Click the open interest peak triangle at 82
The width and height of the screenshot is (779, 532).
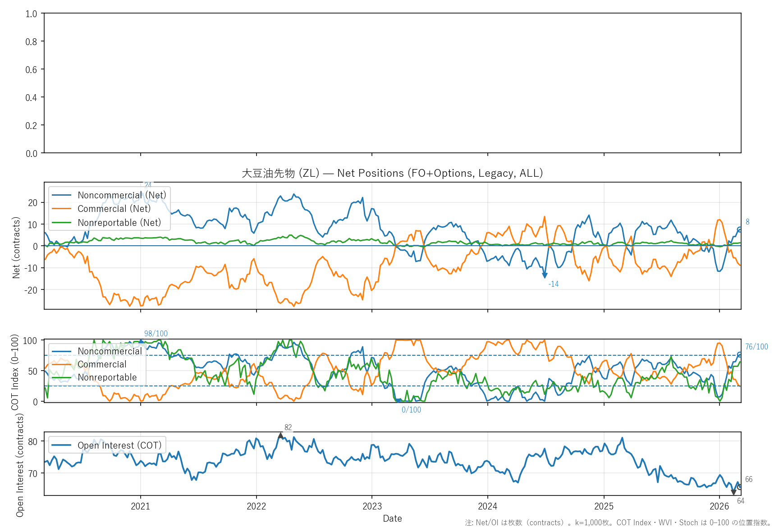(280, 436)
